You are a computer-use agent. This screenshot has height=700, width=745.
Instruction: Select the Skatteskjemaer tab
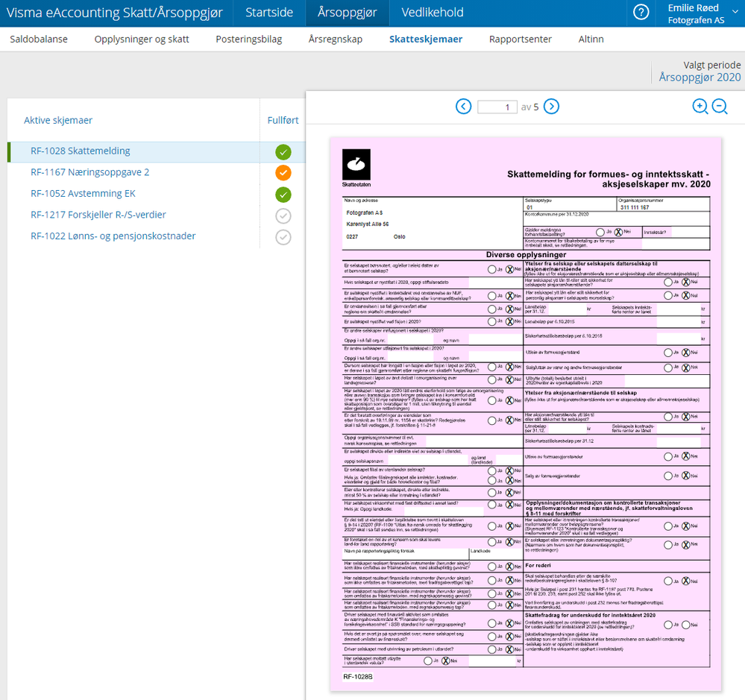point(426,39)
